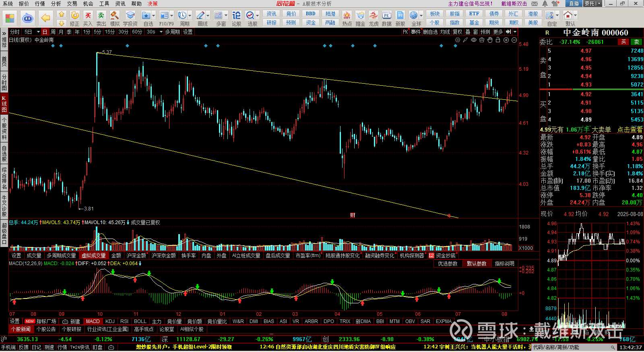Click the 卖出 sell icon
The width and height of the screenshot is (644, 352).
(101, 19)
